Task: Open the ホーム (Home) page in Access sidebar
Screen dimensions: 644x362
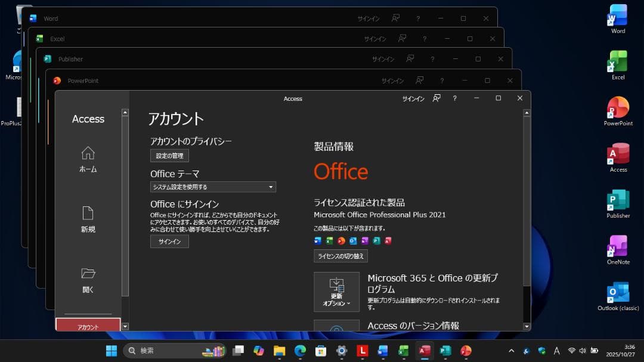Action: 88,159
